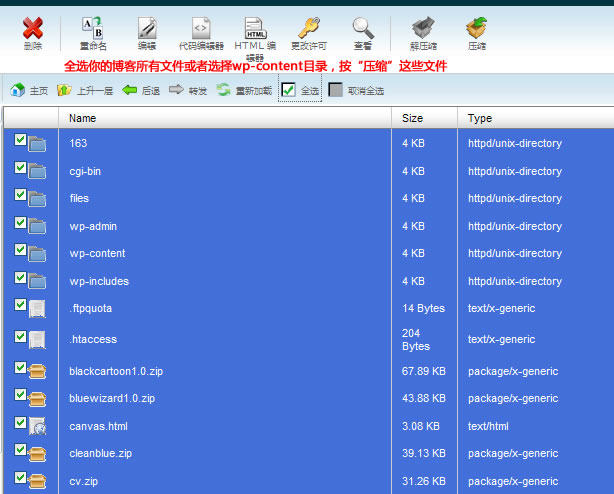Click the cgi-bin folder icon
This screenshot has width=614, height=494.
pyautogui.click(x=37, y=171)
